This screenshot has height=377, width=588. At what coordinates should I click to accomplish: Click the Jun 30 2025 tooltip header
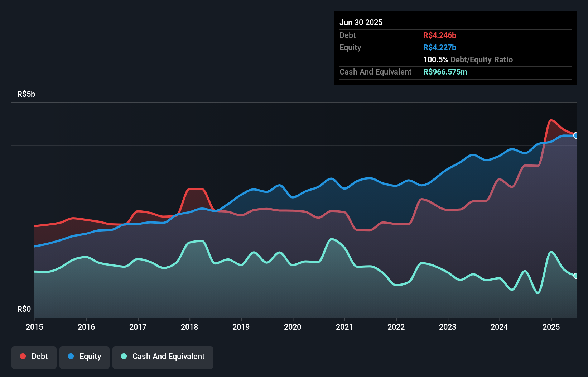[x=361, y=22]
